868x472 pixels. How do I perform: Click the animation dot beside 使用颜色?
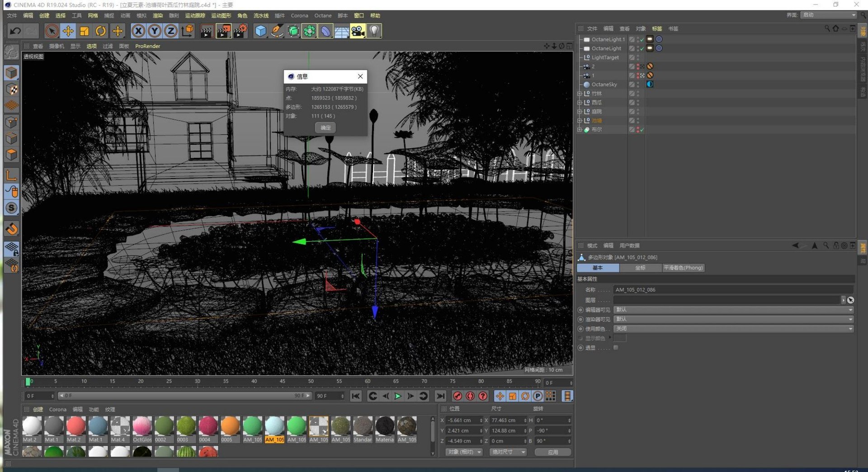point(580,329)
